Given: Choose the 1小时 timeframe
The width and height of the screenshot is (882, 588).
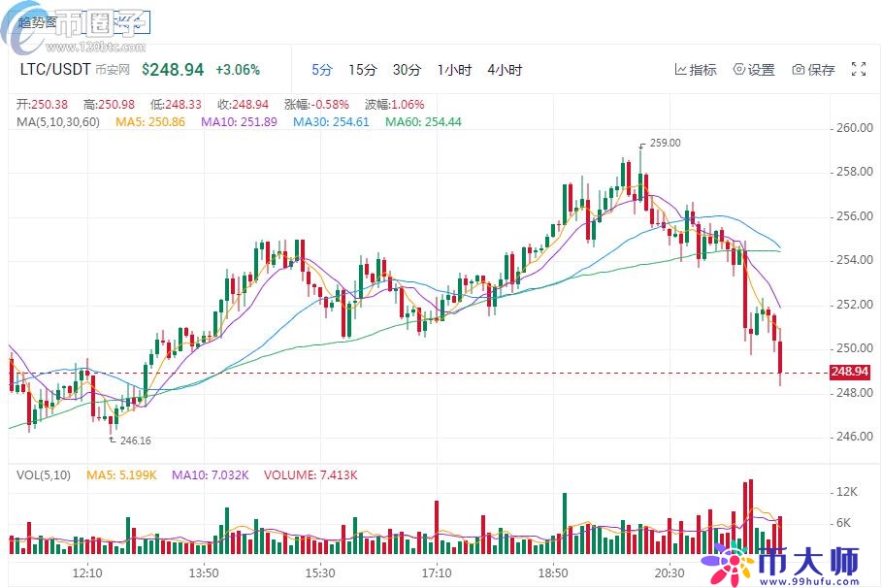Looking at the screenshot, I should pyautogui.click(x=454, y=70).
